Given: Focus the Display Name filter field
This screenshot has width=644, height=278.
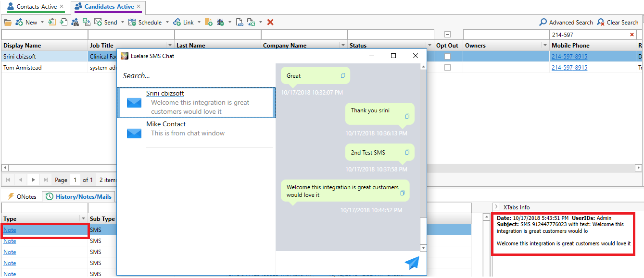Looking at the screenshot, I should [x=44, y=35].
